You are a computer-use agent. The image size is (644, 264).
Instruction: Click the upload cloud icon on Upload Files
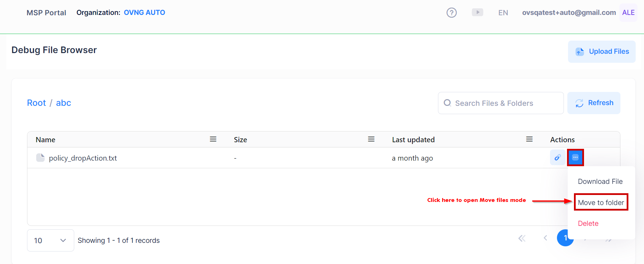click(x=579, y=51)
